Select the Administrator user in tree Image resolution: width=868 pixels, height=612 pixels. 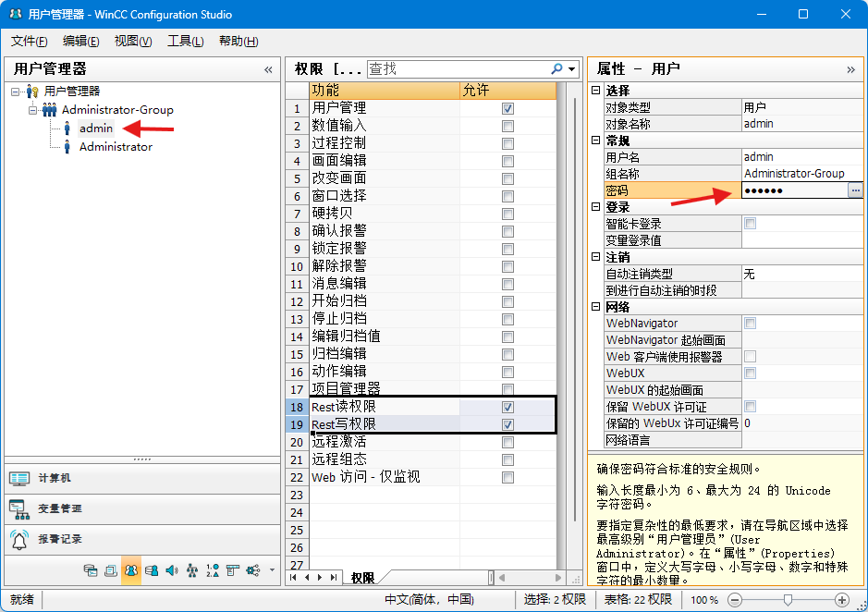(x=116, y=147)
